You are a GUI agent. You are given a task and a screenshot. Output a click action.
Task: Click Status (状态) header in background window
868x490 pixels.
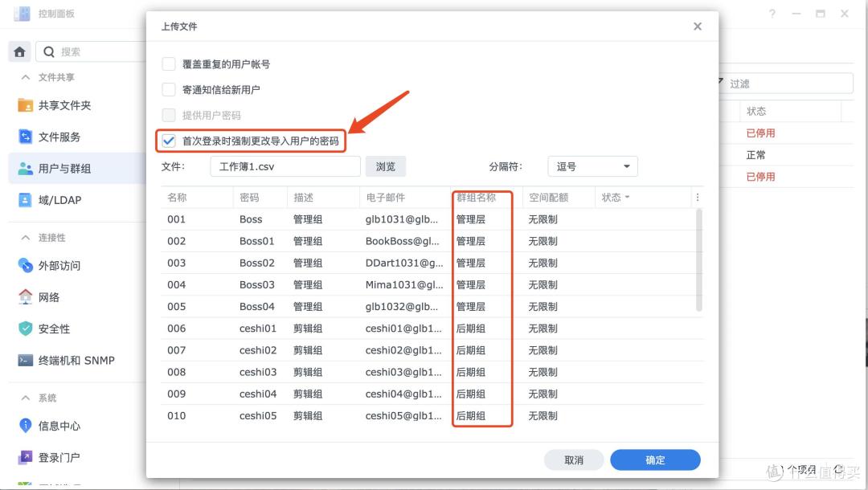756,111
